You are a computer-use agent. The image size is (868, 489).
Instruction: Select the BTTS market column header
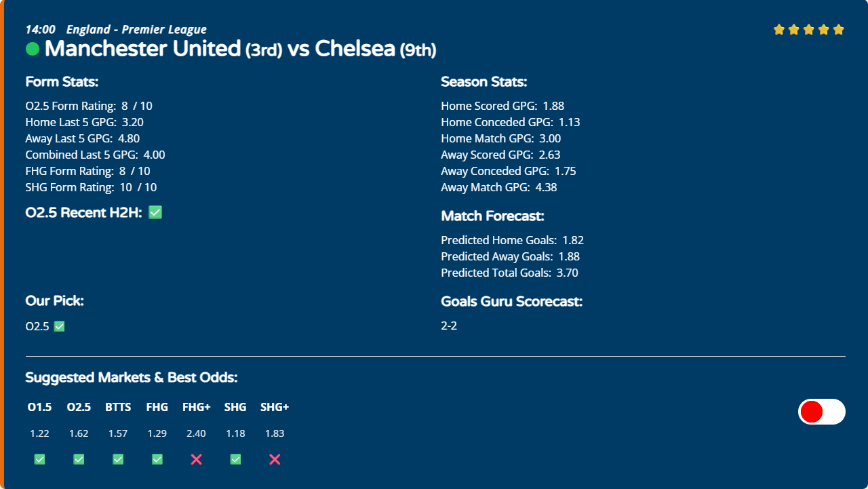coord(118,407)
